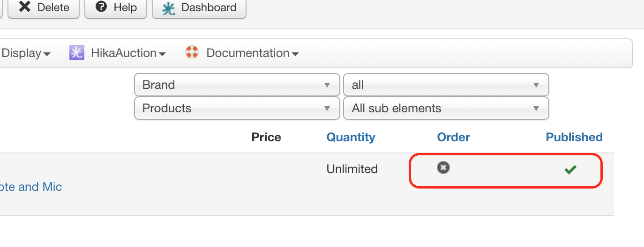Click the Dashboard star icon
The height and width of the screenshot is (247, 644).
(x=169, y=8)
